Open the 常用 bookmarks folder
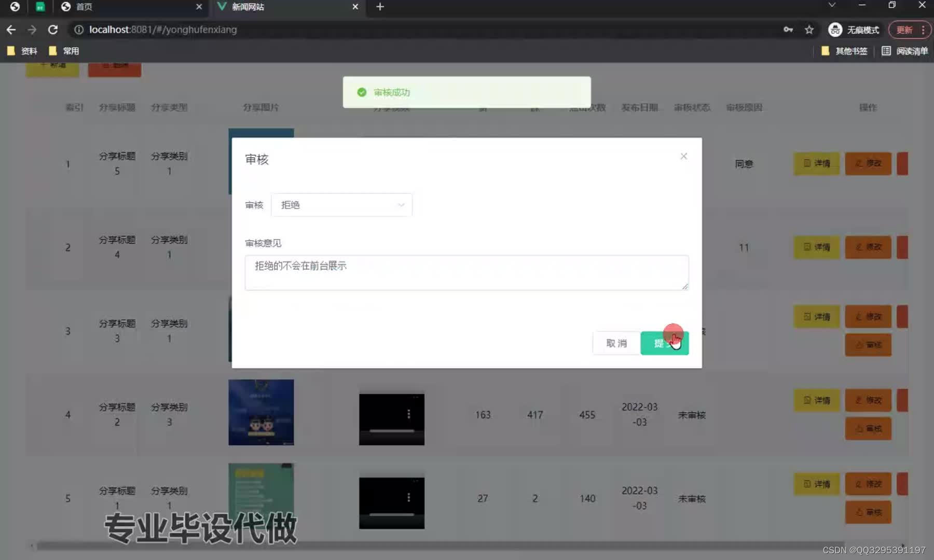Viewport: 934px width, 560px height. (64, 51)
